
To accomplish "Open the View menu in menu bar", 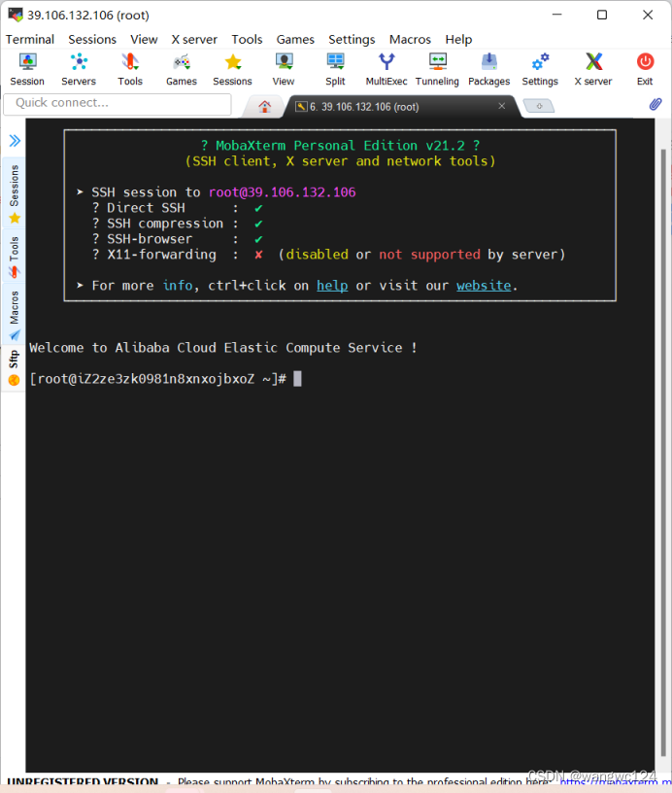I will pos(144,40).
